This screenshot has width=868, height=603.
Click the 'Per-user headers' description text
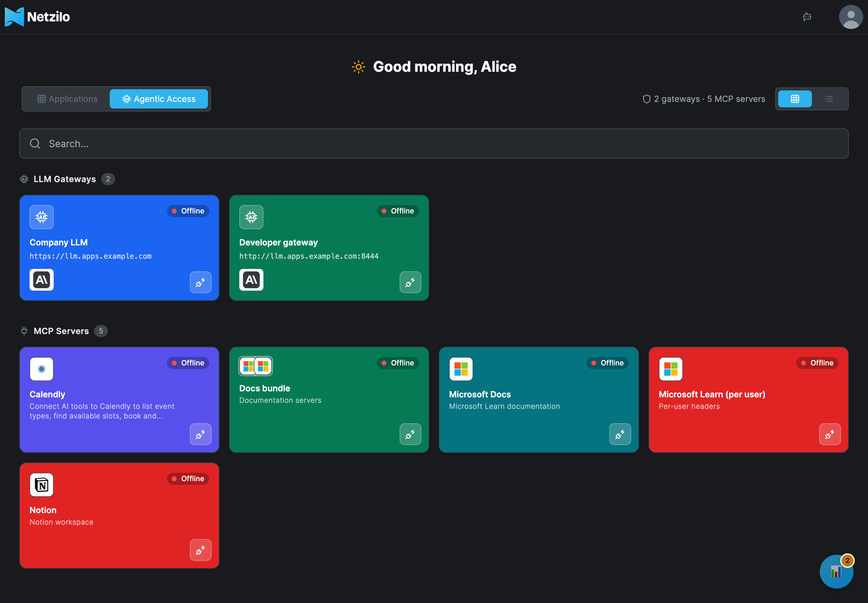coord(689,406)
